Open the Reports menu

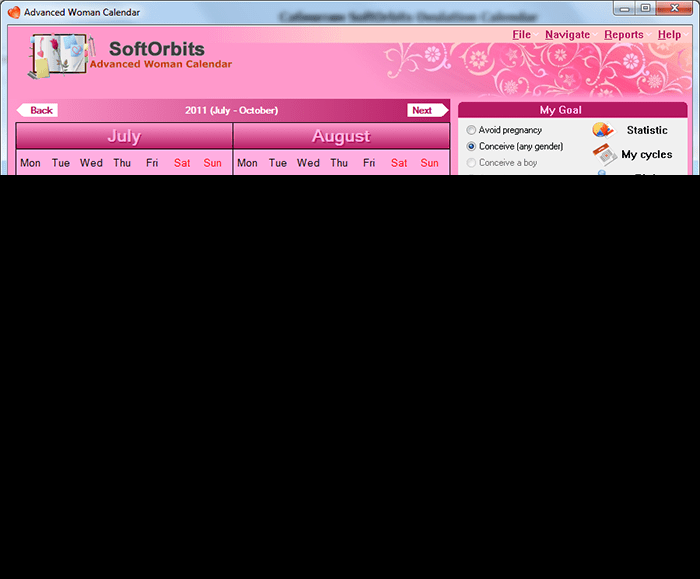point(623,35)
